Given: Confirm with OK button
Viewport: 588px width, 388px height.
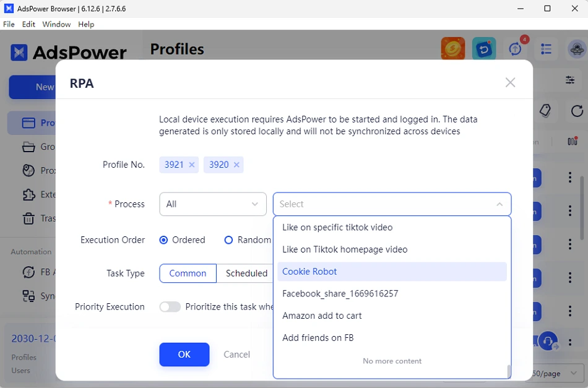Looking at the screenshot, I should tap(184, 354).
